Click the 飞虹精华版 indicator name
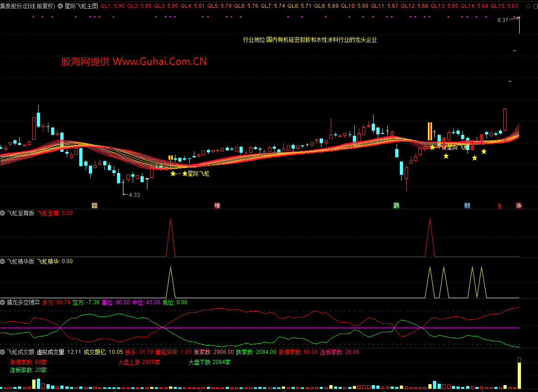This screenshot has width=538, height=392. pos(21,261)
